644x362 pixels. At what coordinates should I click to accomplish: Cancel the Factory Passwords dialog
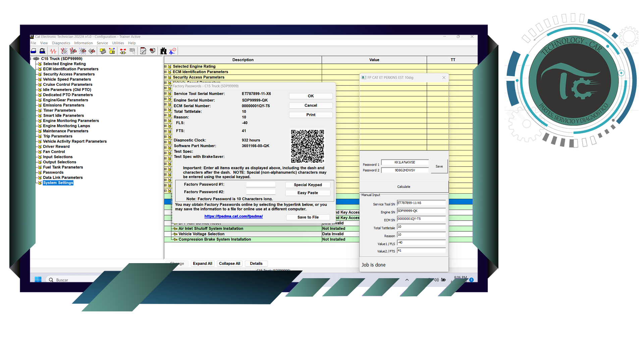[x=311, y=105]
